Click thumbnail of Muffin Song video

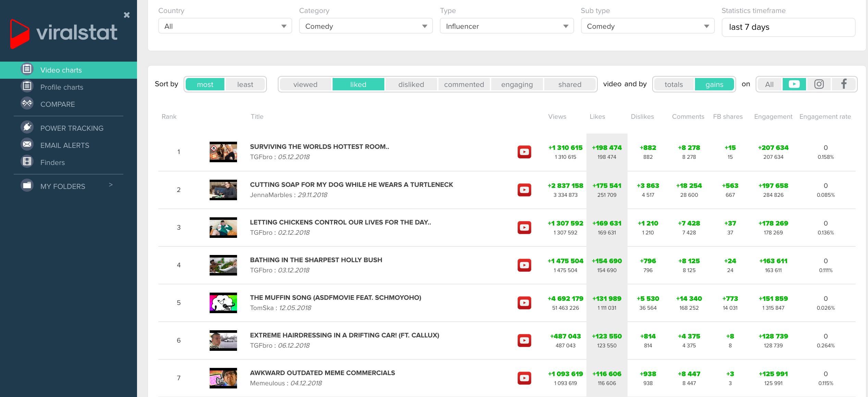[223, 303]
